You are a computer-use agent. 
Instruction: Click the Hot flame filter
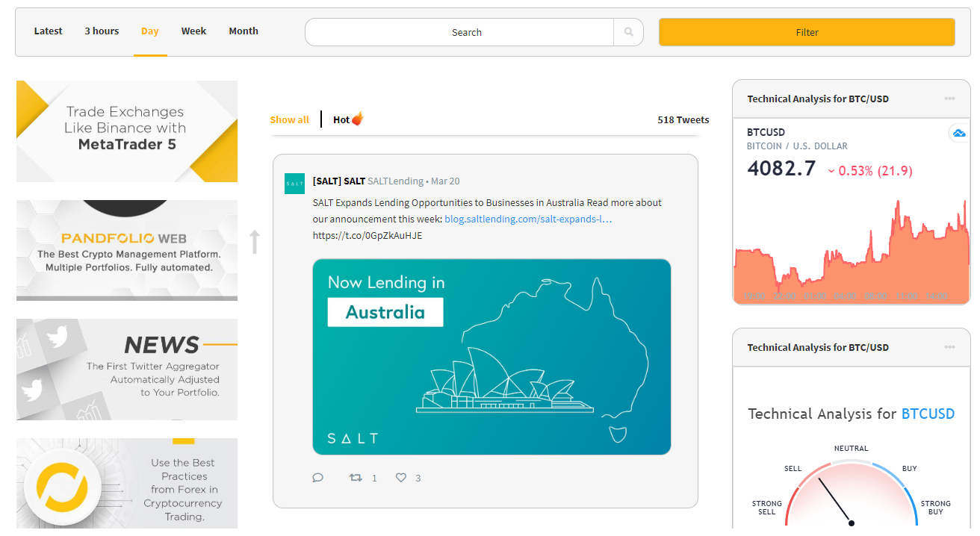pos(348,119)
